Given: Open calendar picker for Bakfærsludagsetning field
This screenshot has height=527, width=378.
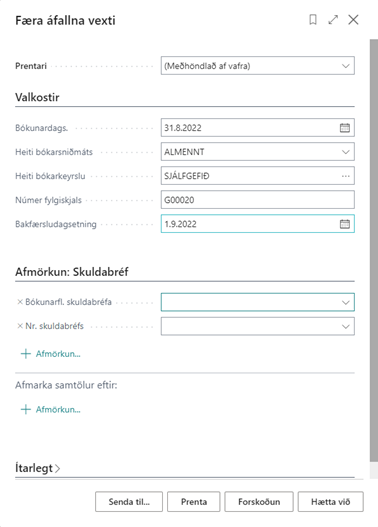Looking at the screenshot, I should click(345, 224).
